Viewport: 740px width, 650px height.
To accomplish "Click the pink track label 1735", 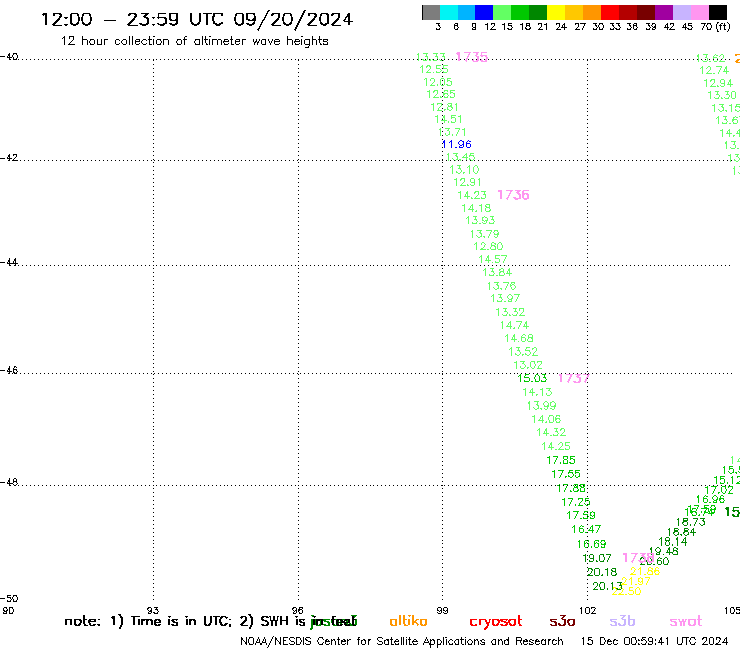I will (x=472, y=57).
